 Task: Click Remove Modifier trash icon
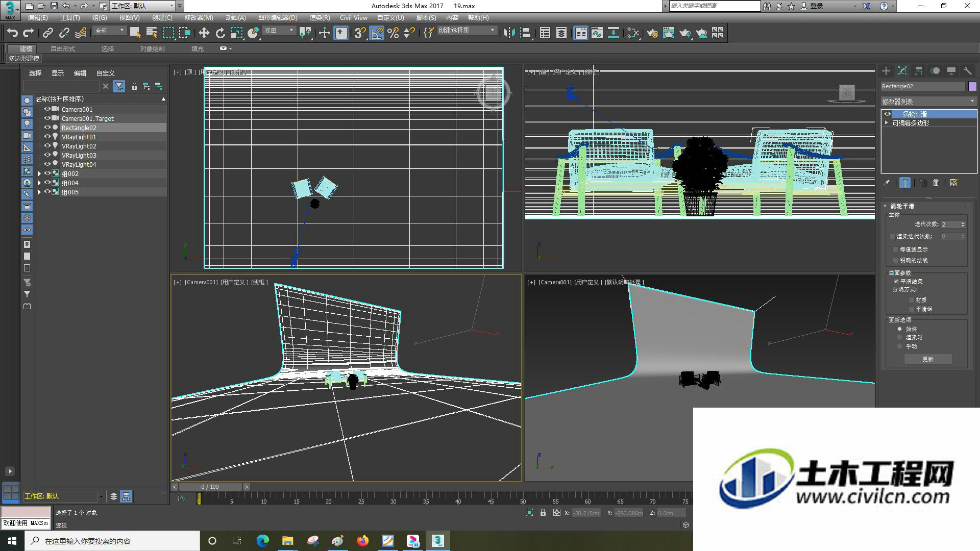click(x=936, y=183)
